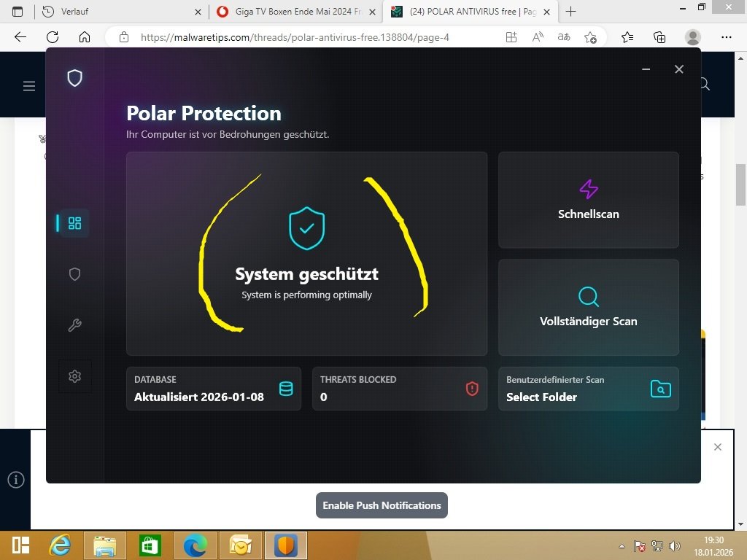Open File Explorer from the taskbar

(105, 545)
